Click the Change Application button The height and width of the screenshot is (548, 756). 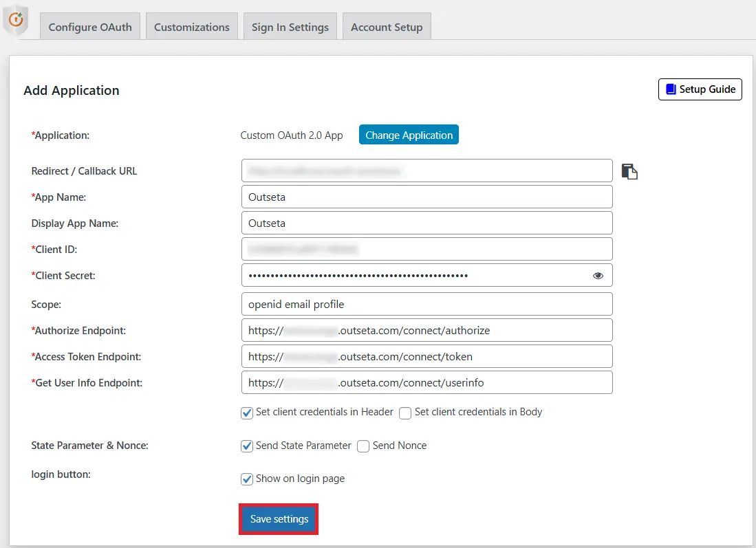(409, 135)
